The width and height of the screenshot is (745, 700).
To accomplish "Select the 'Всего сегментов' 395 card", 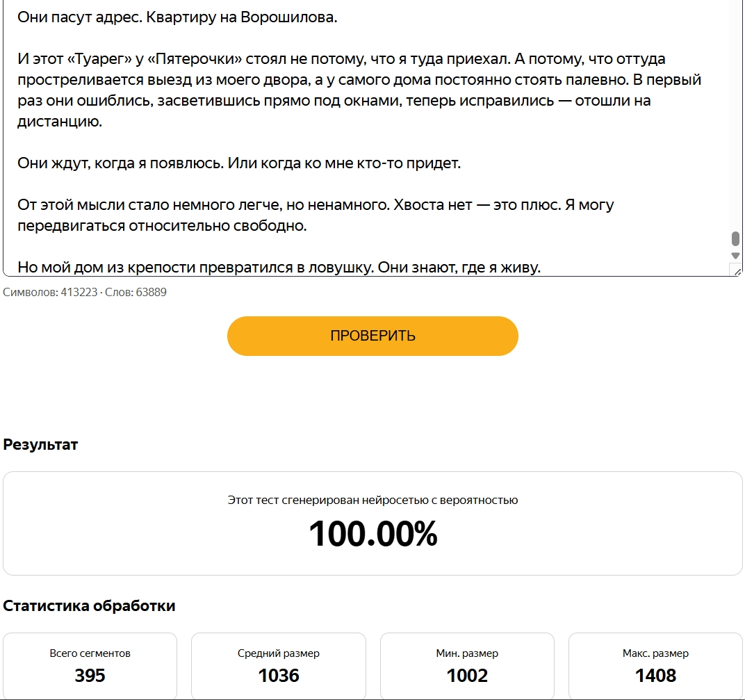I will [90, 666].
